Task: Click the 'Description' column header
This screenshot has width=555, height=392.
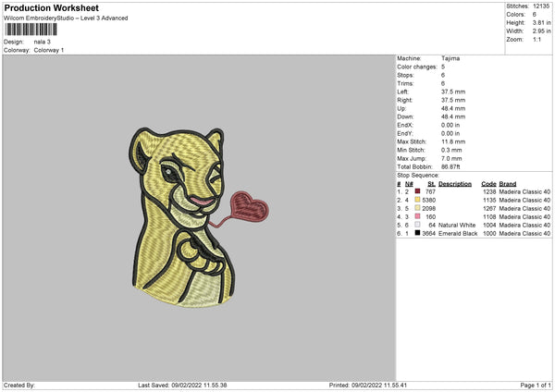Action: (x=455, y=184)
